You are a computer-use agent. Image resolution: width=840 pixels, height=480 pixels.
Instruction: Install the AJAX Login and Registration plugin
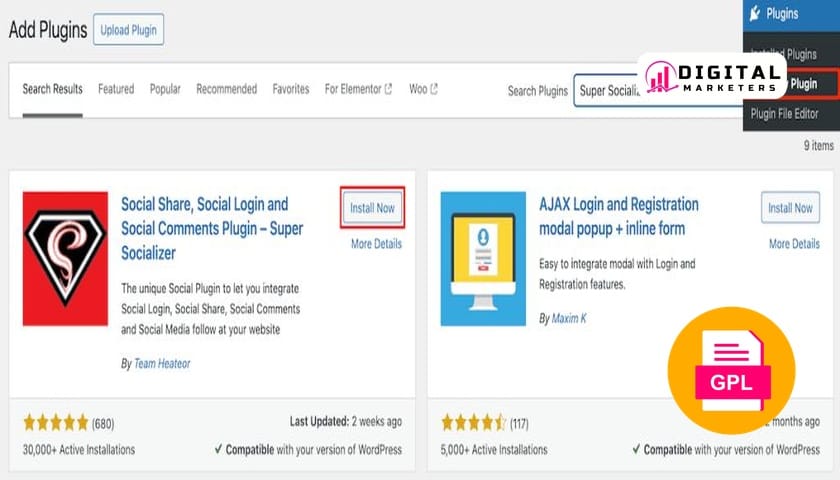point(790,208)
